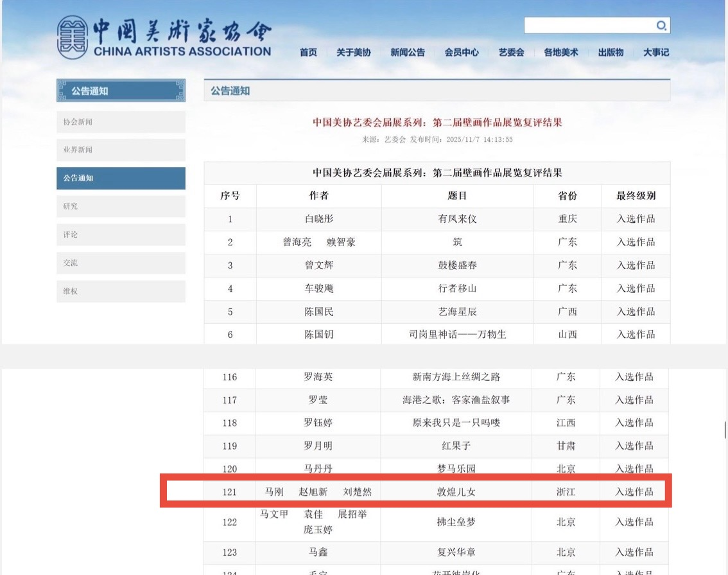Image resolution: width=728 pixels, height=575 pixels.
Task: Select 艺委会 in the top navigation
Action: tap(511, 53)
